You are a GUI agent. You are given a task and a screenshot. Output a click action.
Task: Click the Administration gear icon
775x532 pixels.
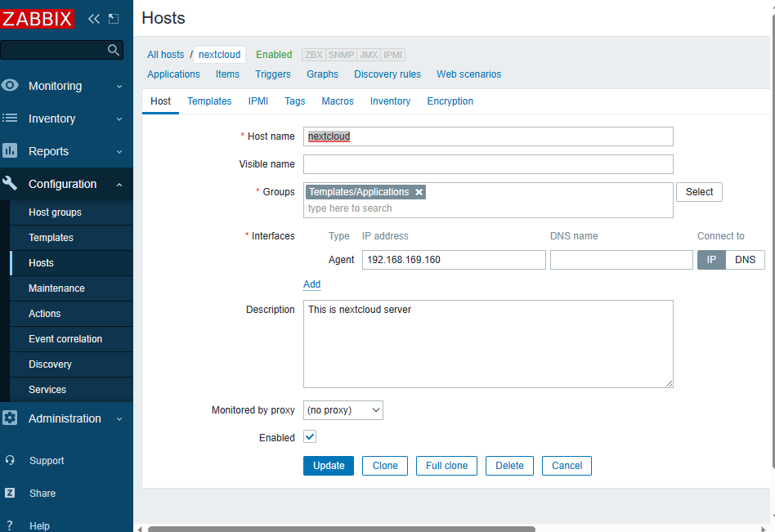10,418
